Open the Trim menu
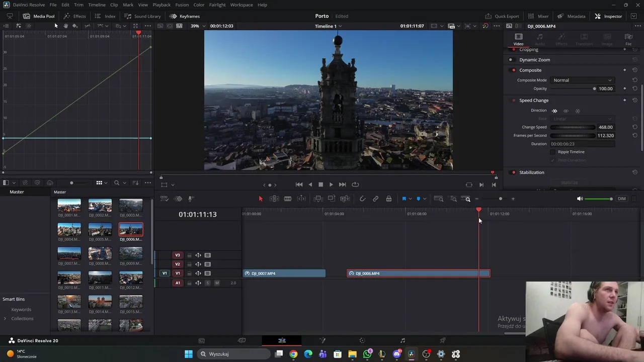The image size is (644, 362). 78,5
